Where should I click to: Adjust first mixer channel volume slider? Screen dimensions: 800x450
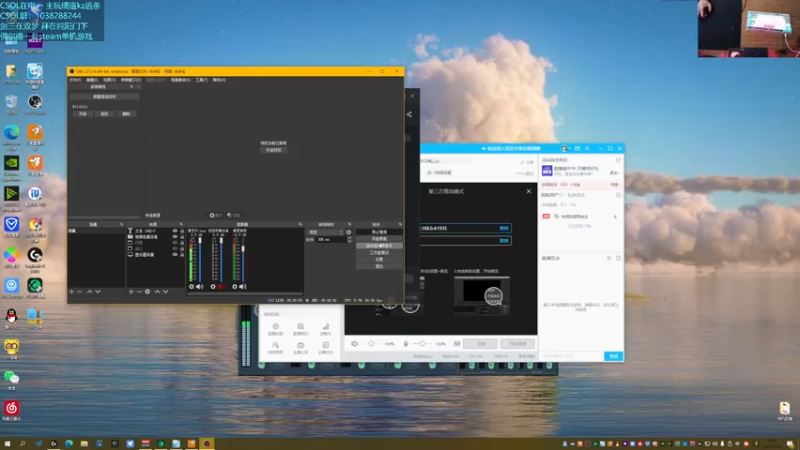(x=200, y=259)
